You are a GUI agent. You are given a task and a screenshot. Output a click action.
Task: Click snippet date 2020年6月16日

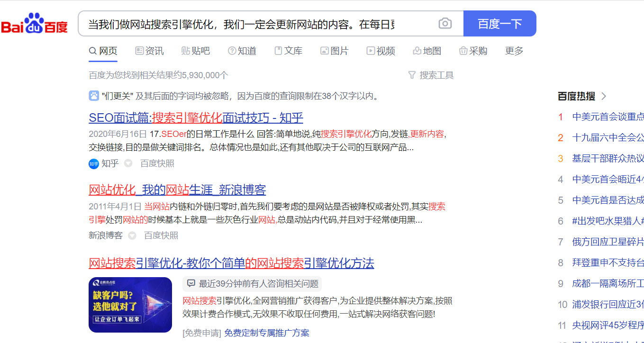coord(118,134)
